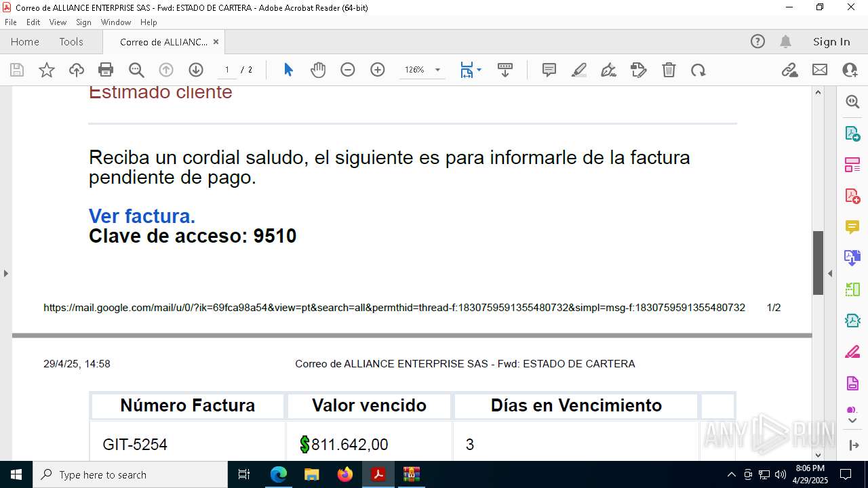Close the Correo de ALLIANC document tab
The image size is (868, 488).
(216, 42)
